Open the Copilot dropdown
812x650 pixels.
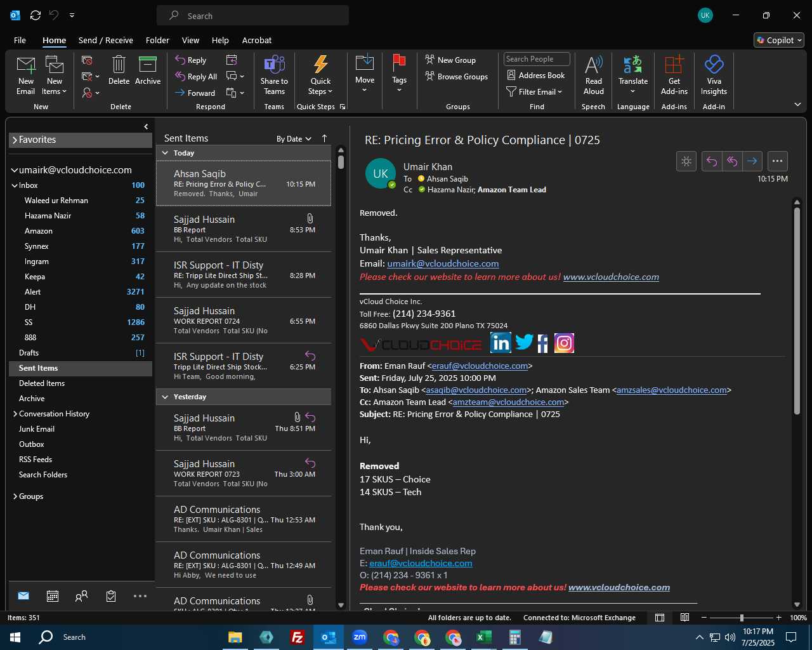coord(779,40)
